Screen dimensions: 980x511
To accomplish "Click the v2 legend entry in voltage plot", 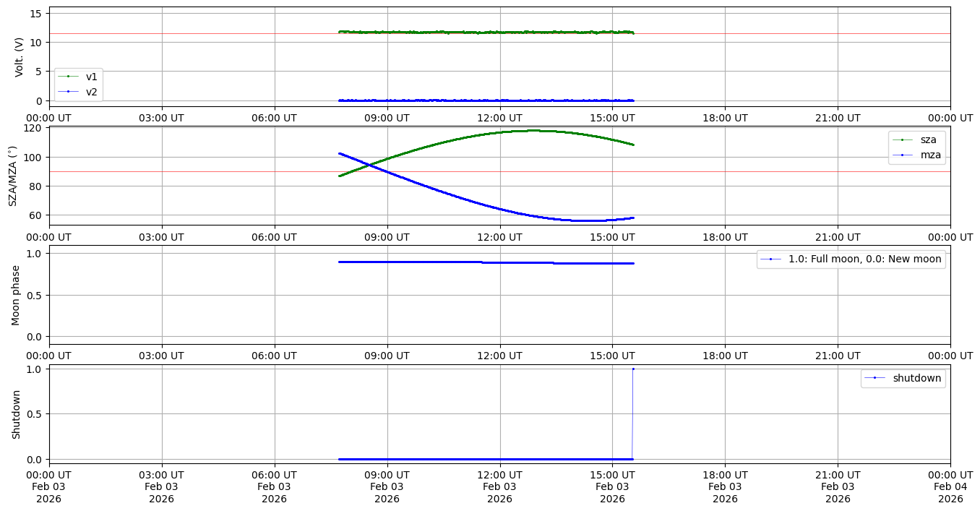I will point(86,91).
